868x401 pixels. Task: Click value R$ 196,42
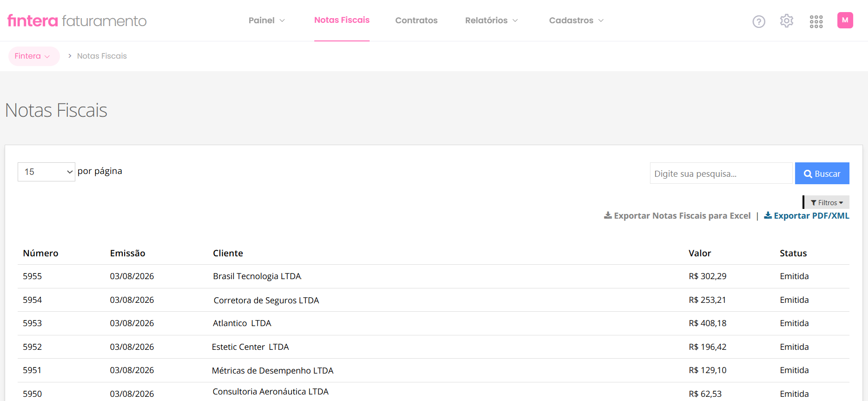point(707,347)
